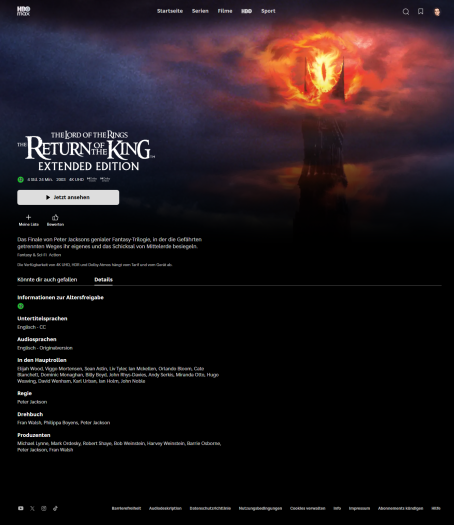Open the Sport navigation item
This screenshot has width=454, height=525.
tap(268, 11)
